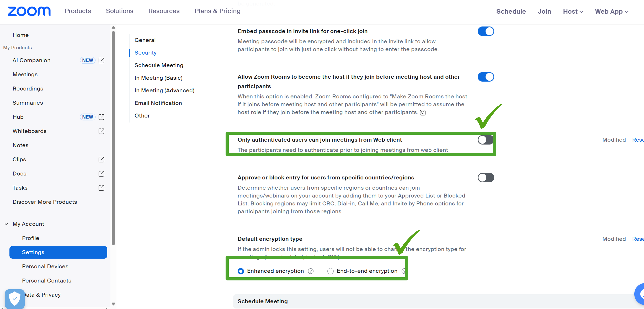
Task: Click Clips external link icon
Action: pos(101,160)
